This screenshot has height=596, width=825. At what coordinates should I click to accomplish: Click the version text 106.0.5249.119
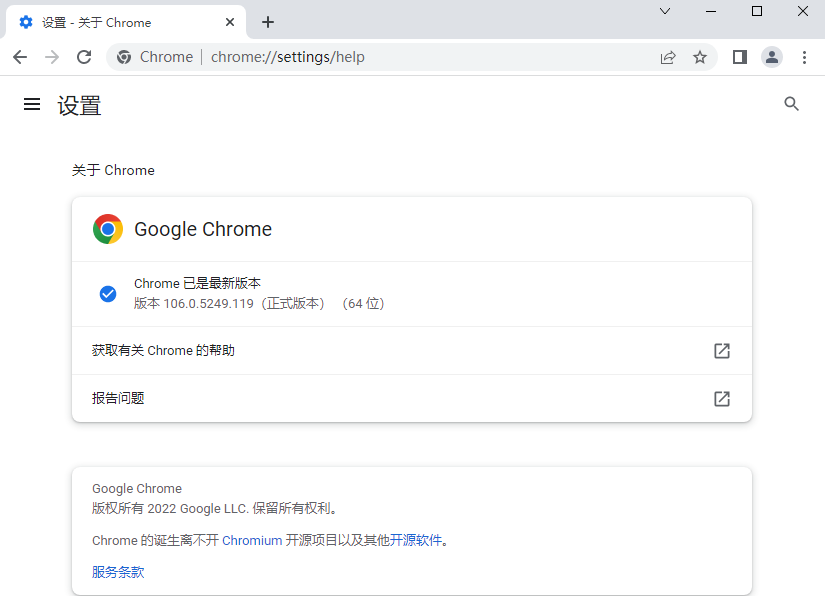click(x=208, y=304)
